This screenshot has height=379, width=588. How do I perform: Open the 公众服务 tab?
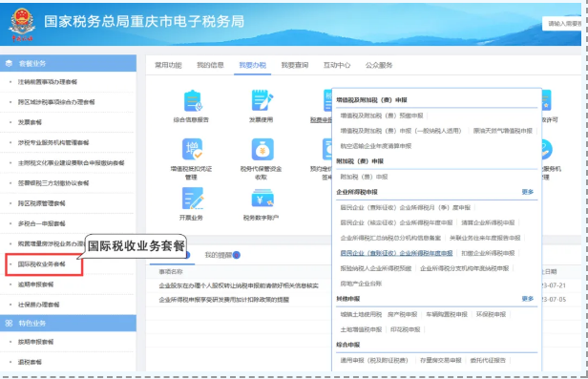(x=379, y=65)
